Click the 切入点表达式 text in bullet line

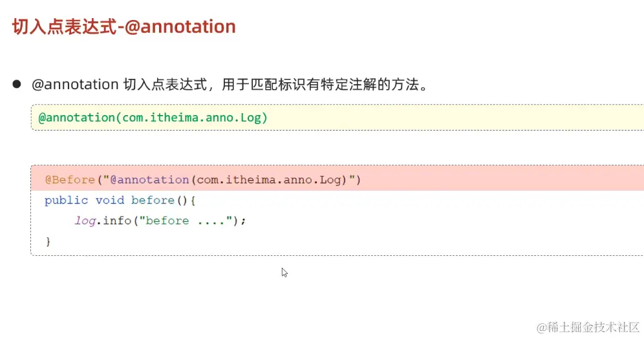[x=165, y=85]
